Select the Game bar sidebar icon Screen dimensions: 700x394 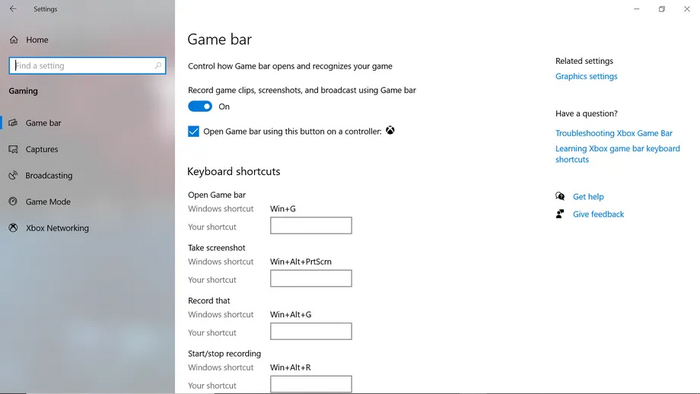coord(13,123)
